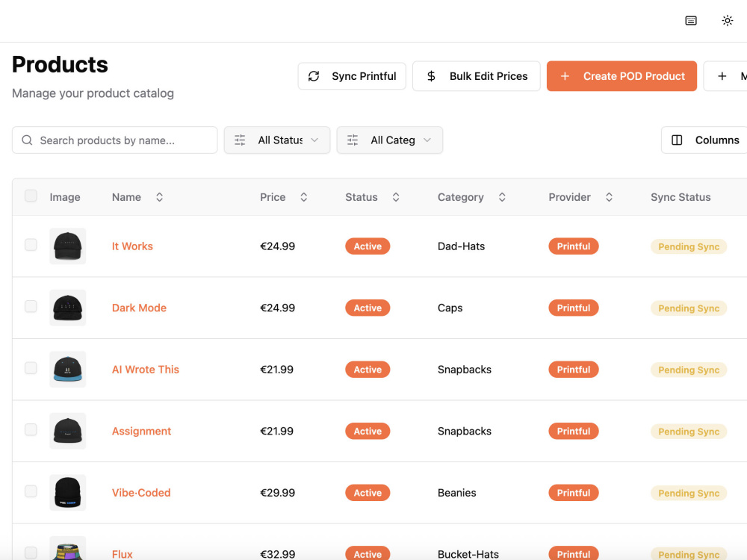
Task: Click the keyboard shortcuts icon
Action: 691,20
